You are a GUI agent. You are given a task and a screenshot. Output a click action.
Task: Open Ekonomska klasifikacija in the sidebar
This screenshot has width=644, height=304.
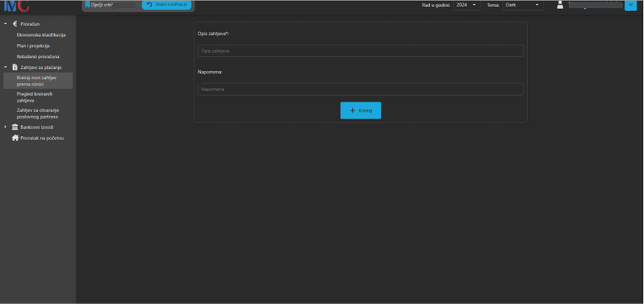click(x=41, y=35)
